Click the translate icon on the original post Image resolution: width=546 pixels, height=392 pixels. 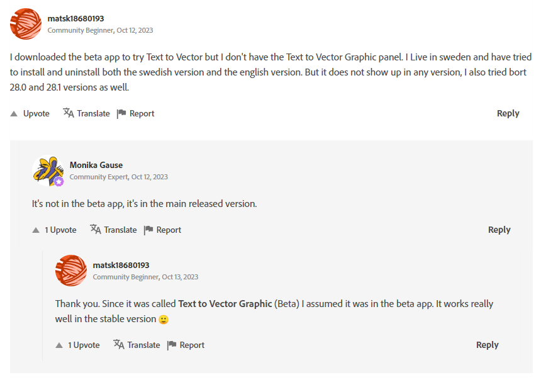pos(69,113)
